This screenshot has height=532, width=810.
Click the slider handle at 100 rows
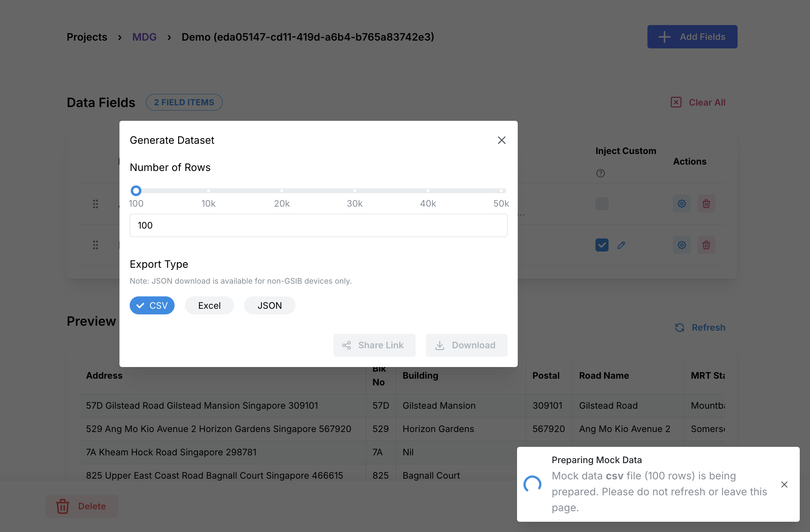coord(136,191)
